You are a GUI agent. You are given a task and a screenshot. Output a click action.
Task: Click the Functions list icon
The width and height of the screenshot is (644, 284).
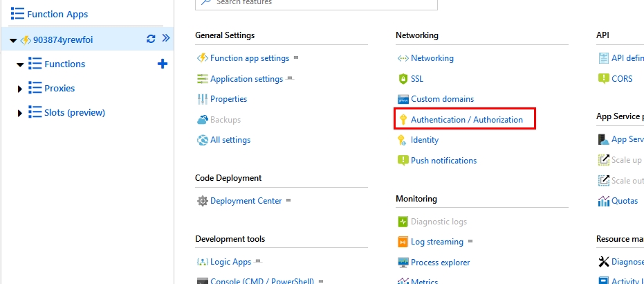click(x=35, y=64)
